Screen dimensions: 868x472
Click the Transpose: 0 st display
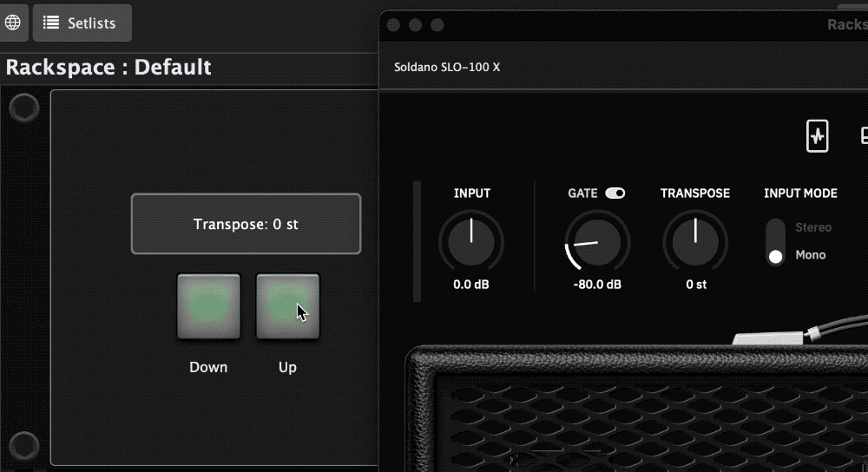pyautogui.click(x=246, y=224)
